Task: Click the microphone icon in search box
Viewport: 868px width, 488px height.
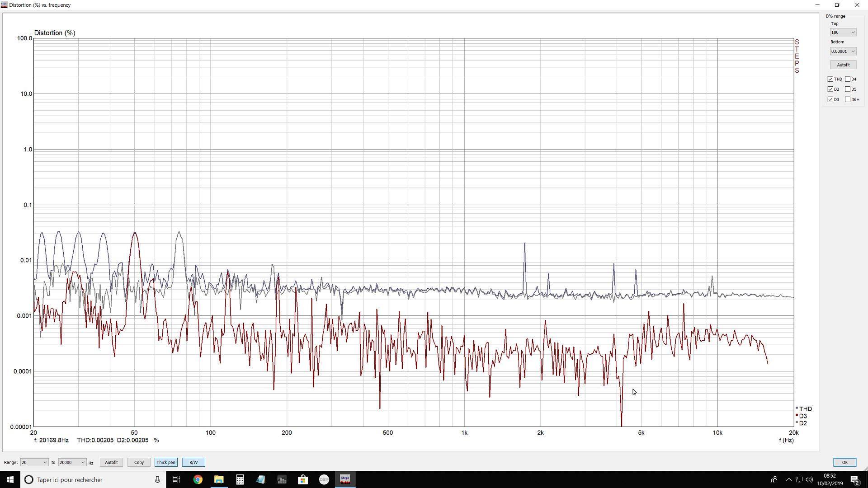Action: [x=157, y=479]
